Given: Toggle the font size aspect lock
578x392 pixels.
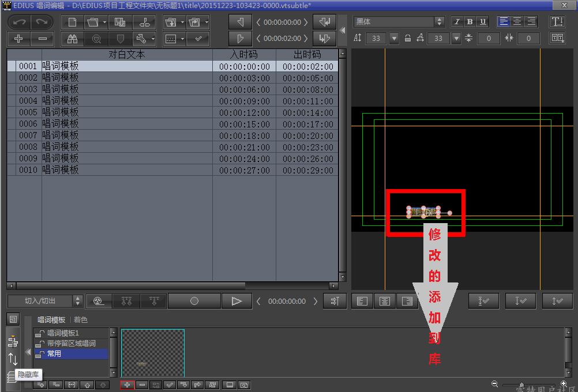Looking at the screenshot, I should tap(408, 39).
